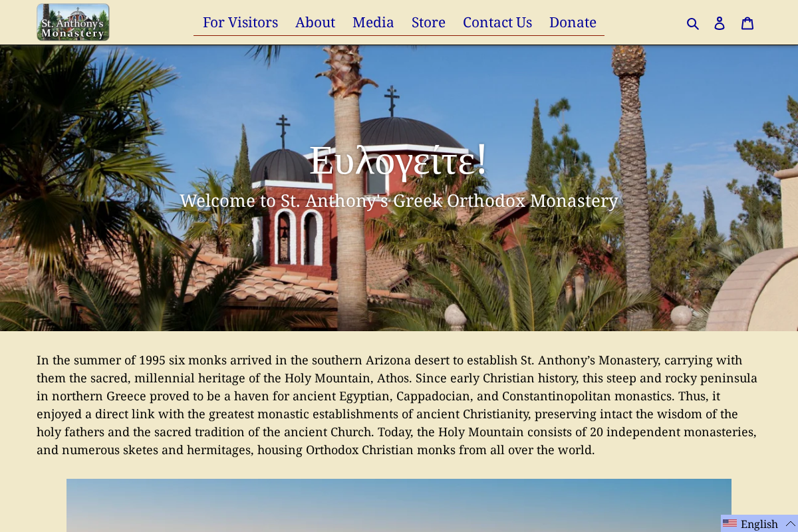Viewport: 798px width, 532px height.
Task: Open the Media menu item
Action: [373, 22]
